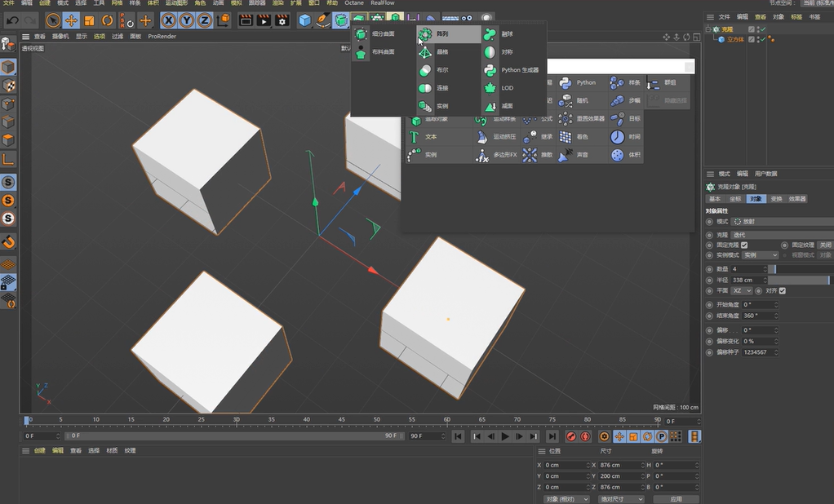Open the Octane menu in the menu bar

353,3
